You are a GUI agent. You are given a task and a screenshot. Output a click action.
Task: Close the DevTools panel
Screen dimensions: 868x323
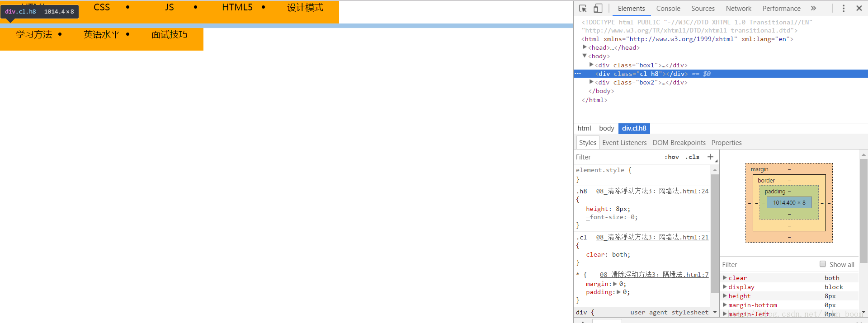pyautogui.click(x=859, y=8)
